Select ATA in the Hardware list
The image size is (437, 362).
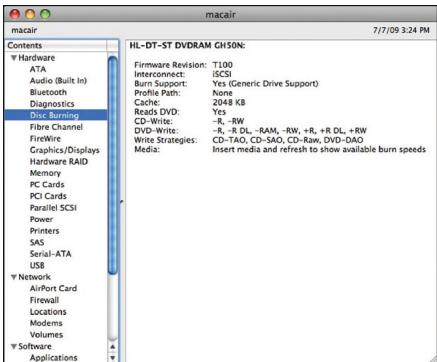tap(38, 69)
